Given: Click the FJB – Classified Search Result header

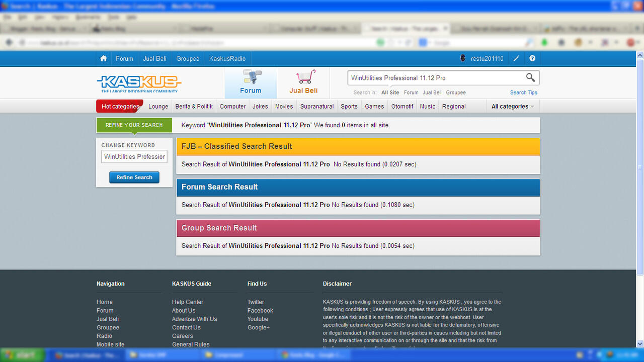Looking at the screenshot, I should (358, 146).
